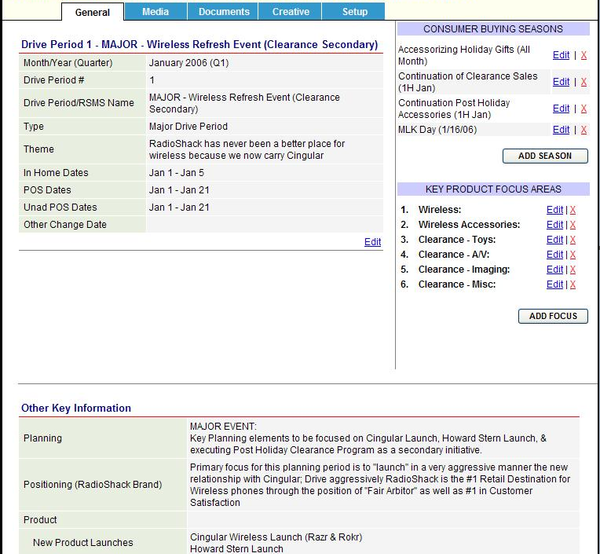Delete Continuation Post Holiday Accessories season
This screenshot has height=554, width=600.
pos(584,109)
